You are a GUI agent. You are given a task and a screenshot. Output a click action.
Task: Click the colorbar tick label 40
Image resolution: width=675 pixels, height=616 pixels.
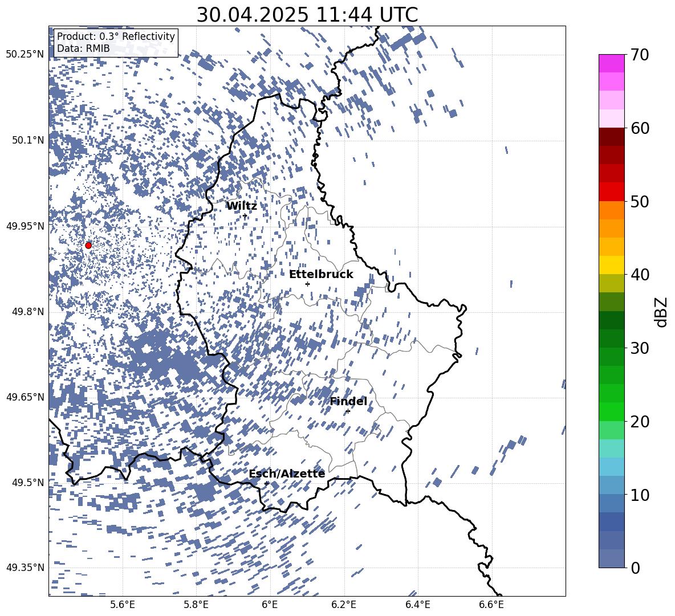coord(640,275)
